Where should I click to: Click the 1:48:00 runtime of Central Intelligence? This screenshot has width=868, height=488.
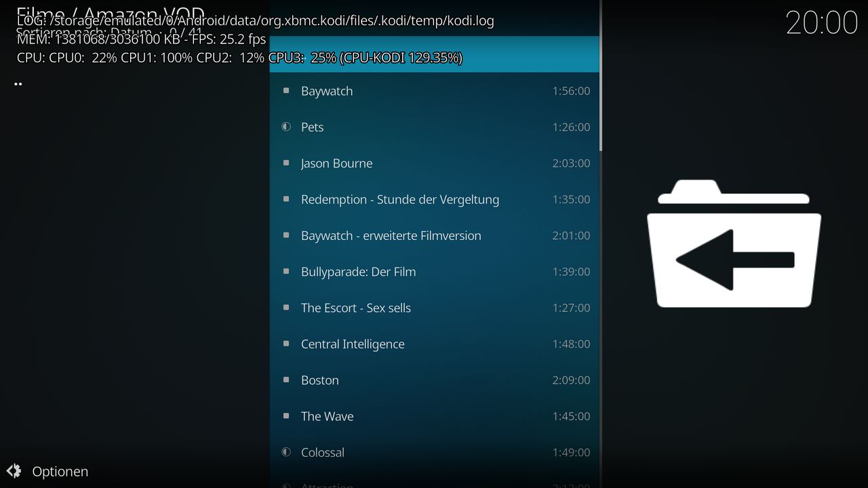[x=571, y=344]
